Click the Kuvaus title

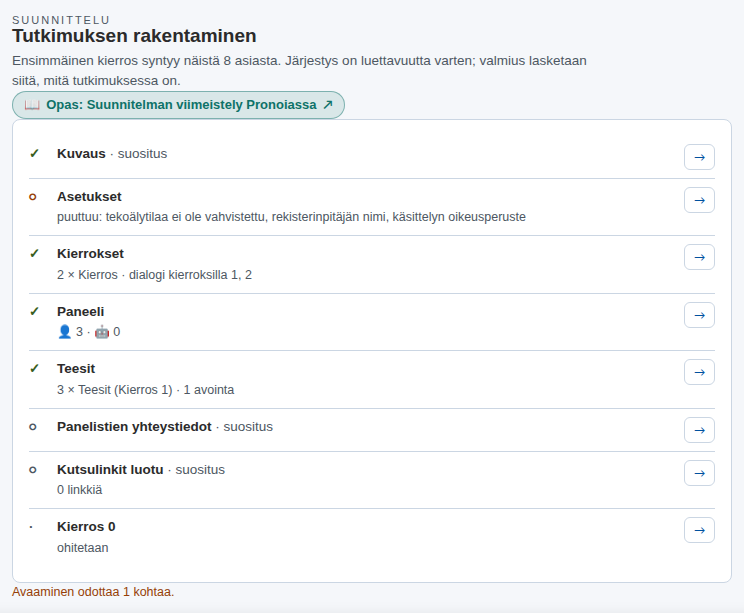tap(81, 154)
